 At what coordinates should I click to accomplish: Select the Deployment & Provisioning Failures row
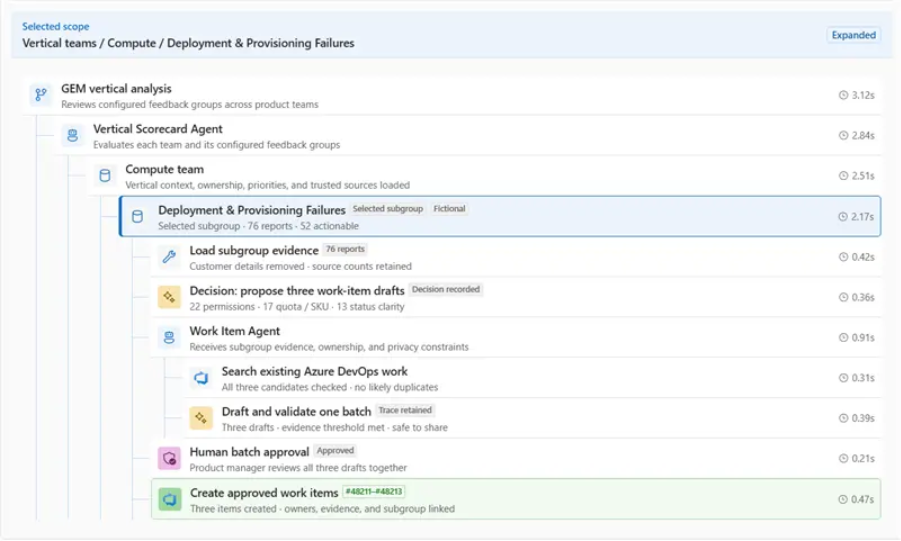coord(500,217)
